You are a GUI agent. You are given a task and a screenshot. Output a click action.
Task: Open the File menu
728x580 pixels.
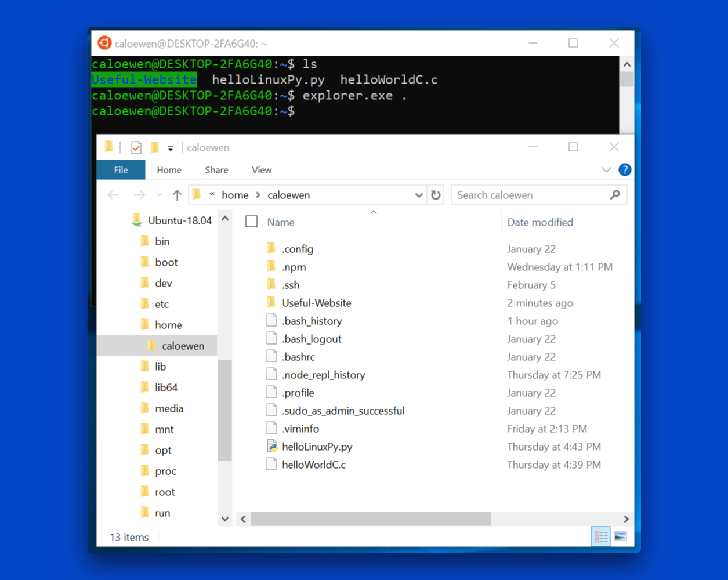[x=121, y=169]
